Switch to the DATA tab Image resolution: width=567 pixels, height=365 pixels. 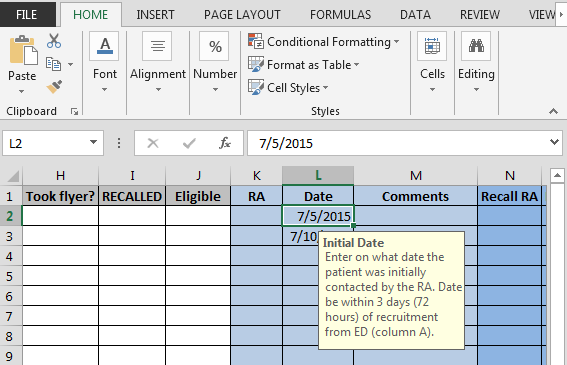coord(415,14)
